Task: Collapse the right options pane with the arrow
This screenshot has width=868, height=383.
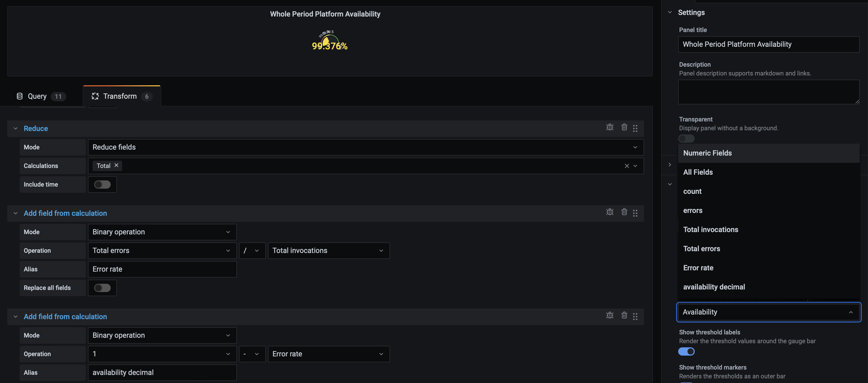Action: pyautogui.click(x=670, y=165)
